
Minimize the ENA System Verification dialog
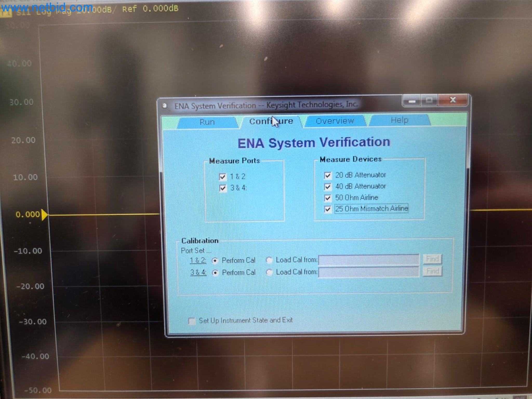(412, 101)
